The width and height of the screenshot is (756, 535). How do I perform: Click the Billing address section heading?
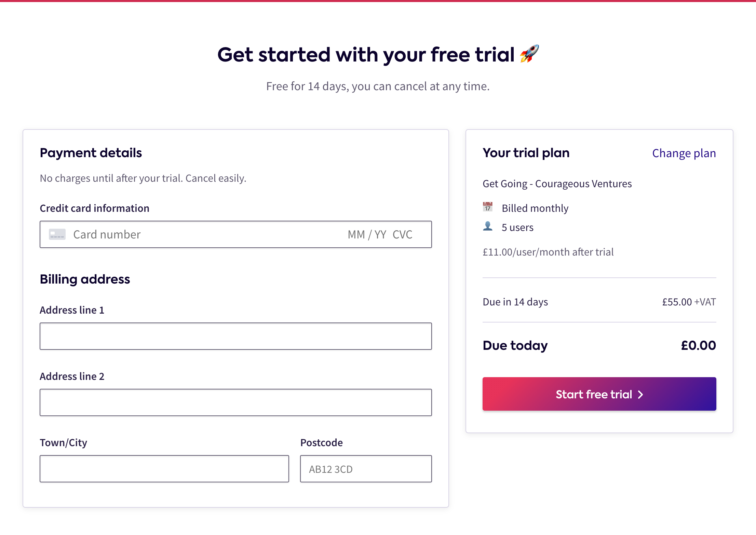(85, 279)
